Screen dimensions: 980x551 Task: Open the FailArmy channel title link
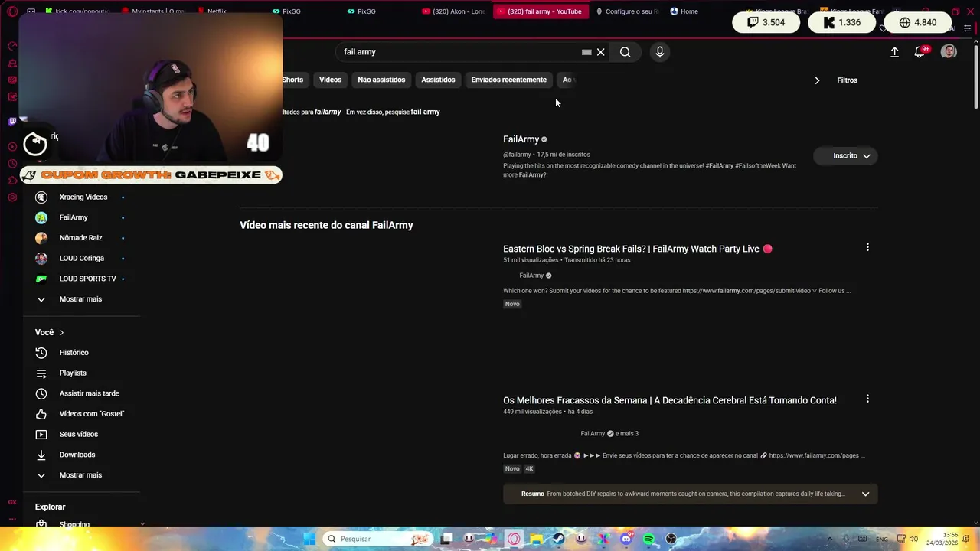point(521,139)
